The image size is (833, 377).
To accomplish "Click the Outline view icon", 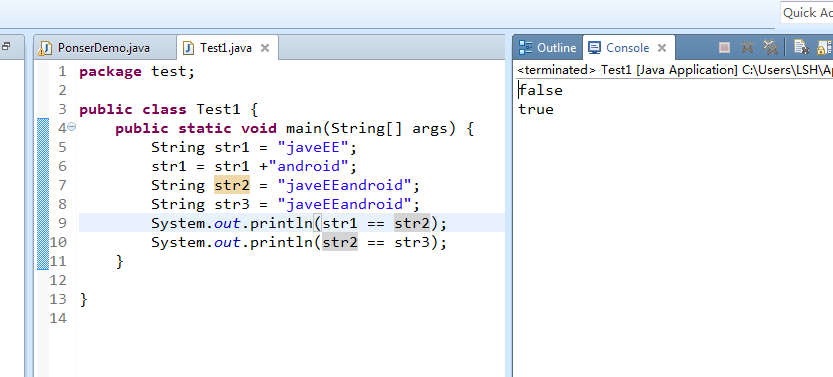I will pyautogui.click(x=525, y=48).
